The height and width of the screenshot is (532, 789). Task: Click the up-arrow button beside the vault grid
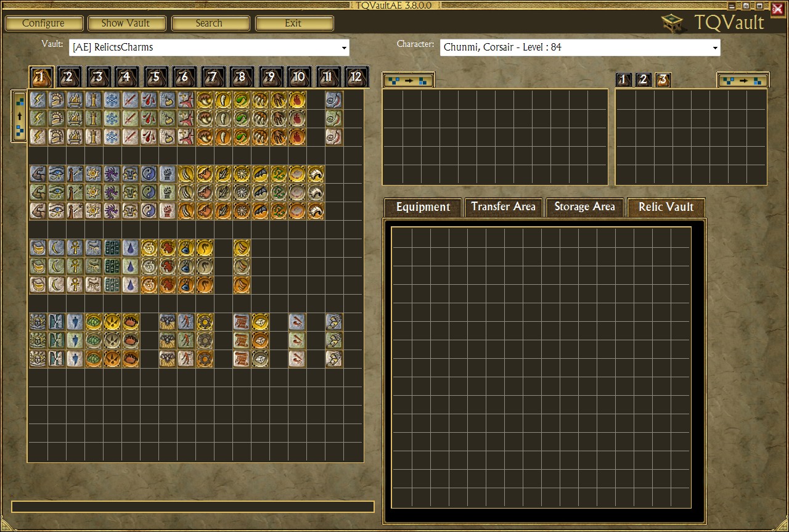tap(20, 116)
